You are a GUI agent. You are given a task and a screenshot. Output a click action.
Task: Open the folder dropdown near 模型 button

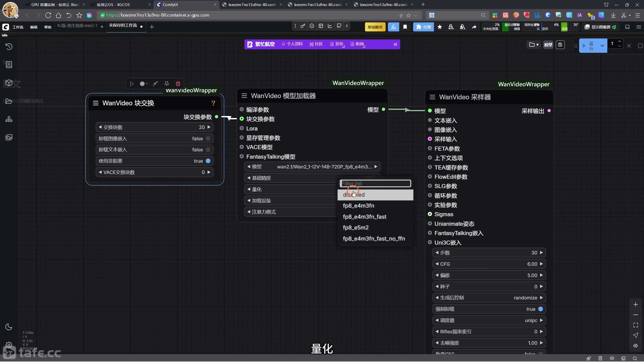point(534,44)
